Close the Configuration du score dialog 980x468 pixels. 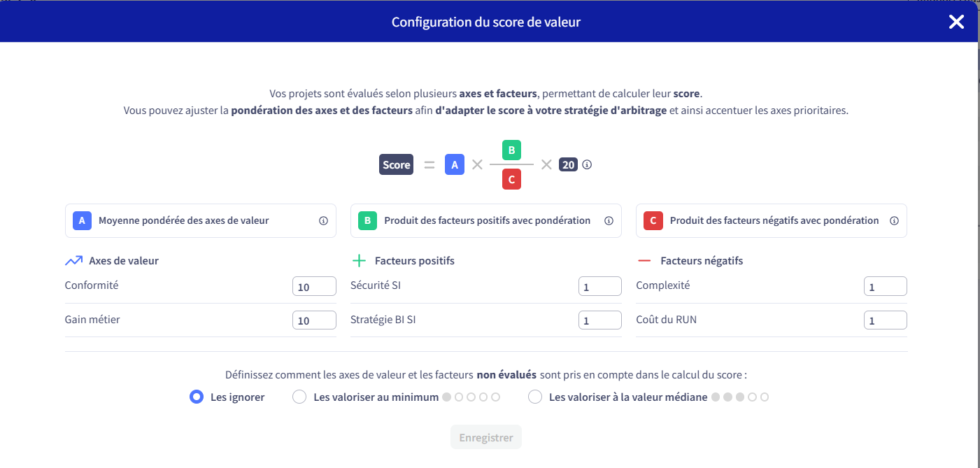(x=956, y=22)
